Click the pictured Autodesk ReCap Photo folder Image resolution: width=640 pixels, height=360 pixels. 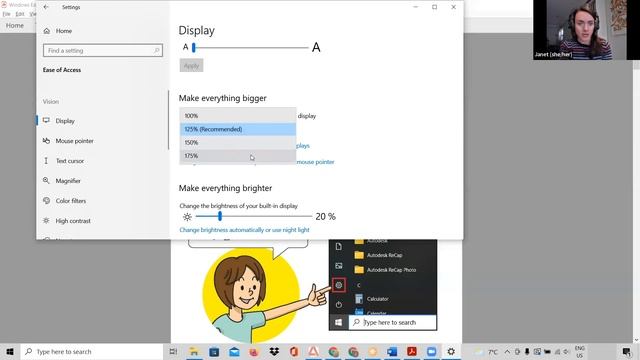[x=386, y=269]
